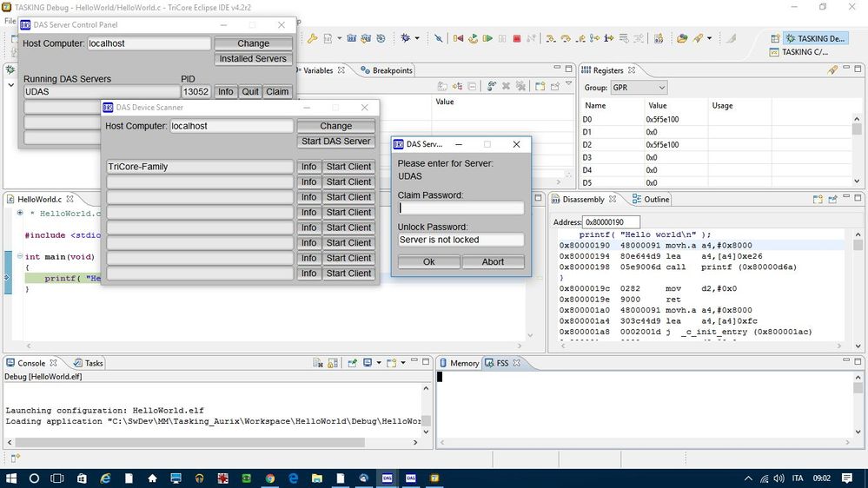Click the volume icon in system tray
This screenshot has width=868, height=488.
[779, 478]
